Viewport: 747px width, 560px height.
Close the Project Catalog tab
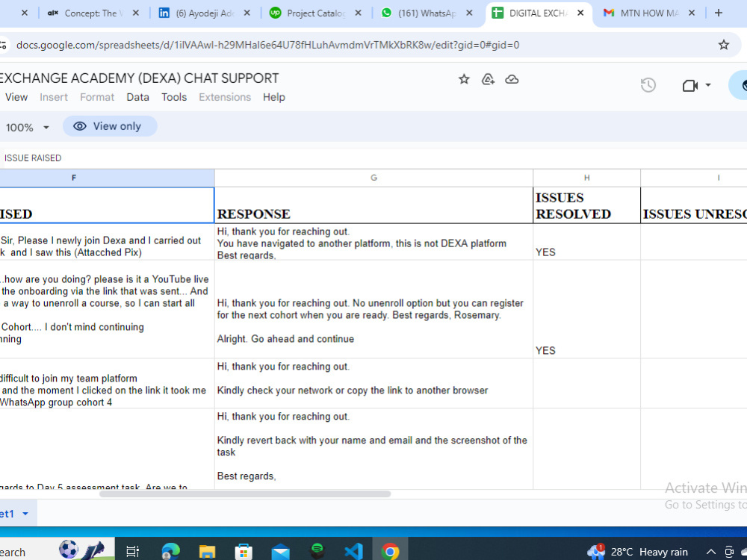tap(359, 13)
